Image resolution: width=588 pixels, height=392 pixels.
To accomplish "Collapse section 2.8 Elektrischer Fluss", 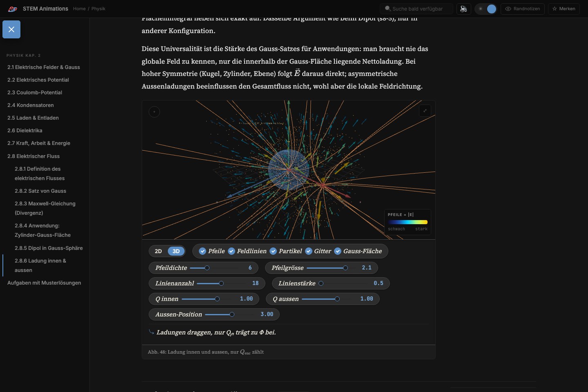I will 33,156.
